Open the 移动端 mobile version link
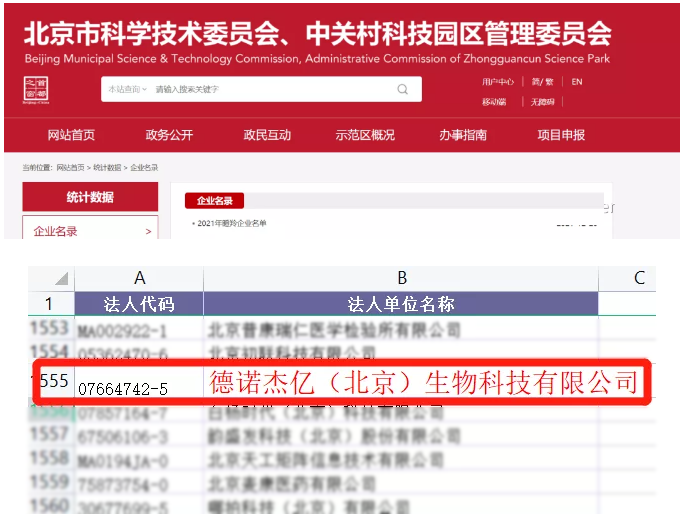The width and height of the screenshot is (680, 514). coord(494,101)
